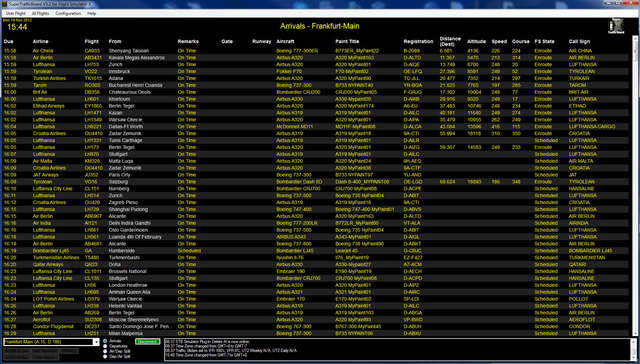Click the Call Sign column header

coord(579,42)
